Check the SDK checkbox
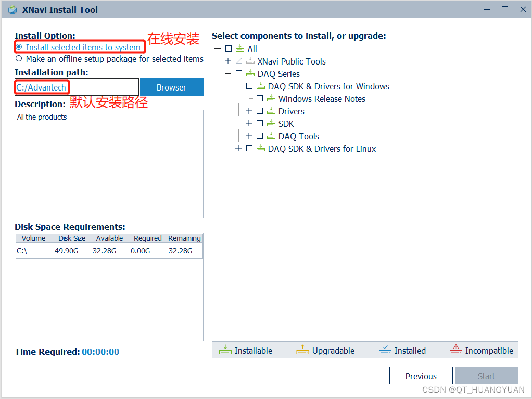The height and width of the screenshot is (399, 532). click(x=260, y=123)
